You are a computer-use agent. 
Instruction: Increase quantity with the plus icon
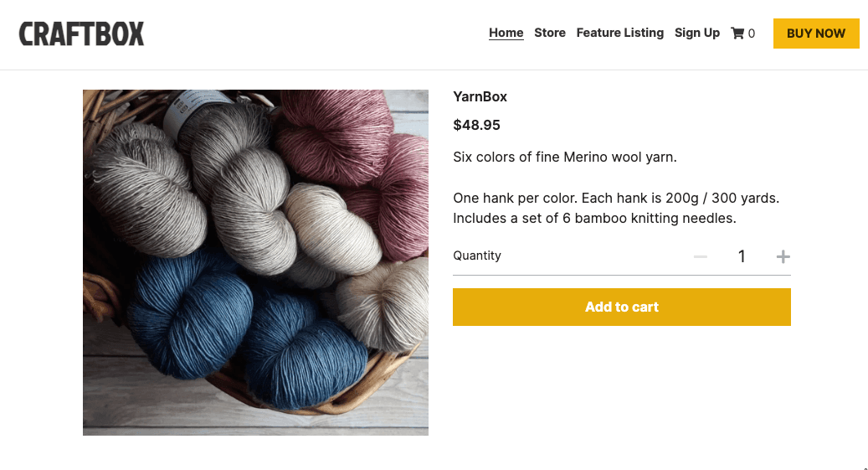point(783,256)
